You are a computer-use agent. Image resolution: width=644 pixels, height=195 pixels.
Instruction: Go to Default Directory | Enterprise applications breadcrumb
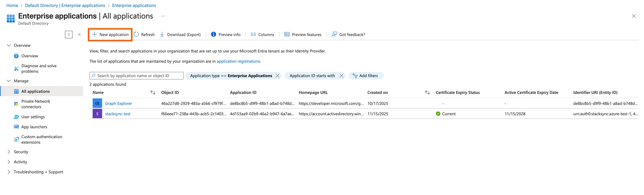[x=65, y=6]
